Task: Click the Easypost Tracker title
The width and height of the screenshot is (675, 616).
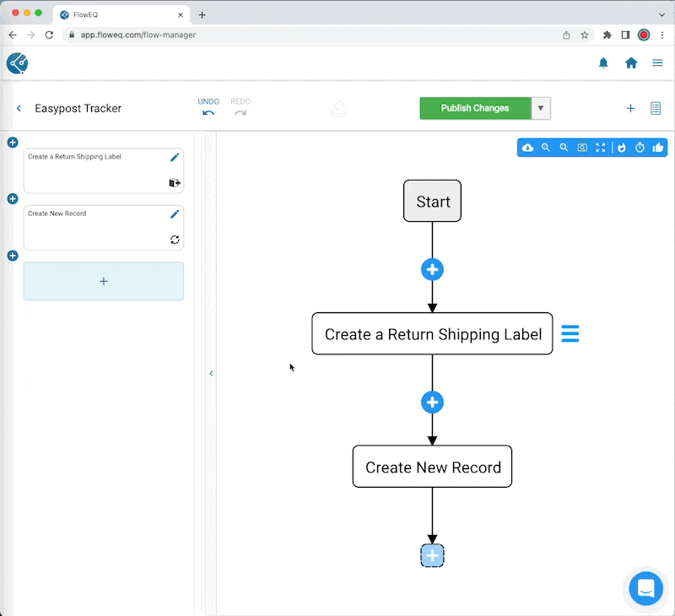Action: [78, 109]
